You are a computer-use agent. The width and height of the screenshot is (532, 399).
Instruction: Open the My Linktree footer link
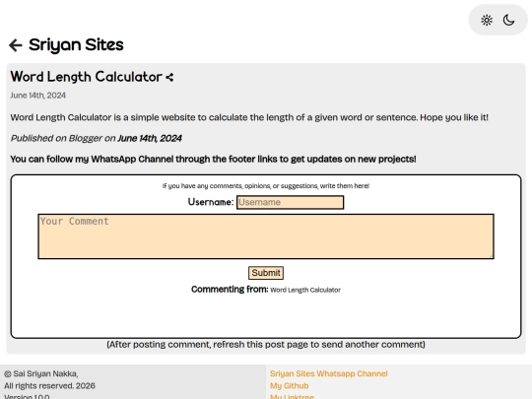click(292, 396)
